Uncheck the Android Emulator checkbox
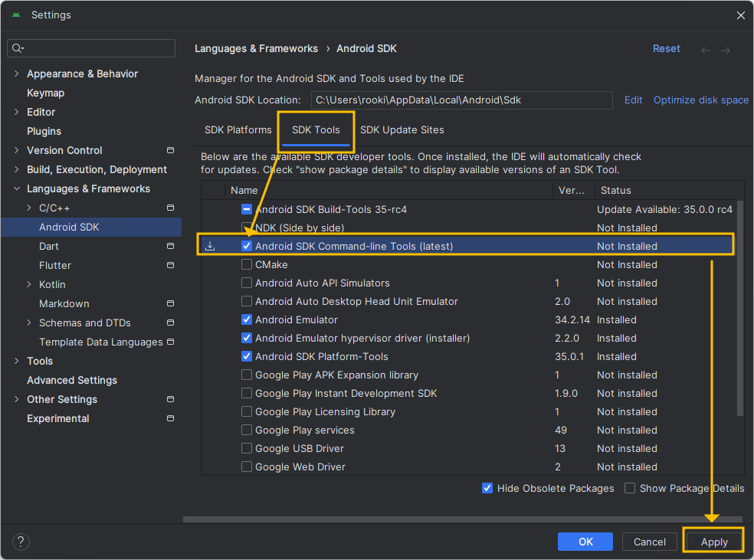Viewport: 754px width, 560px height. coord(247,319)
